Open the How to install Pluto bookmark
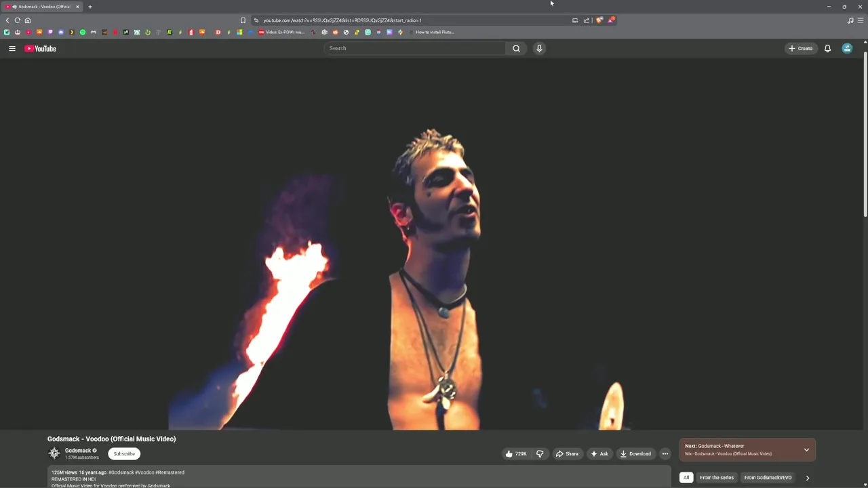This screenshot has height=488, width=868. point(431,32)
